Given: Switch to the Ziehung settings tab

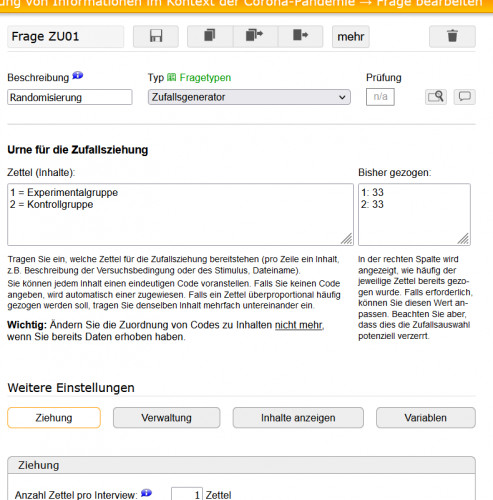Looking at the screenshot, I should tap(54, 418).
